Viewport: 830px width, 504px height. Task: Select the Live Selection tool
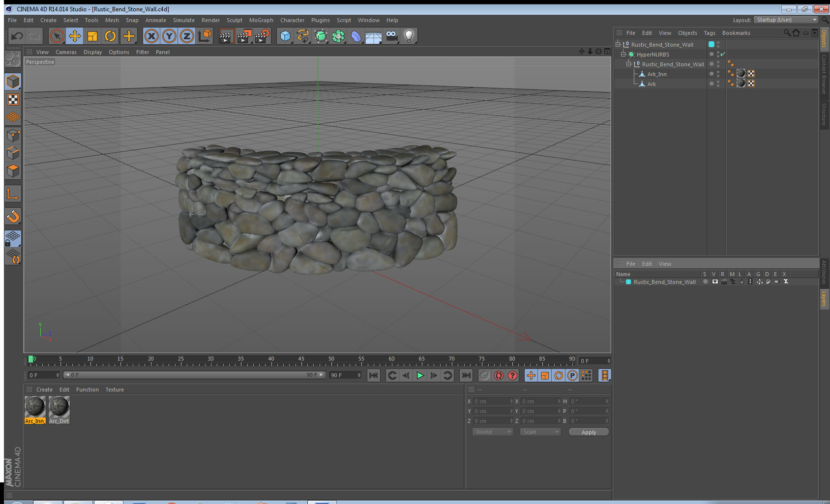click(x=57, y=36)
